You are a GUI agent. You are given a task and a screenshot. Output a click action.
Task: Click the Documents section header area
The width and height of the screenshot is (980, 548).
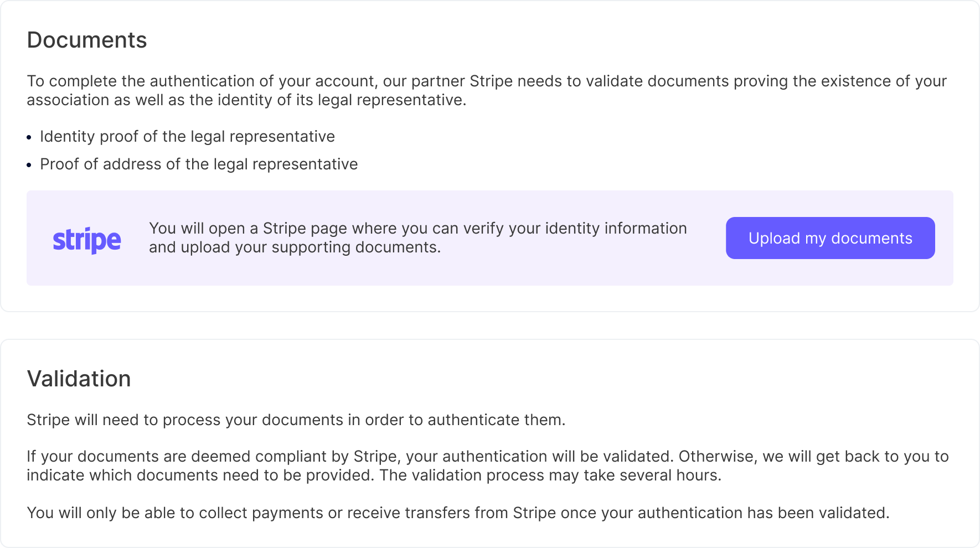tap(87, 40)
